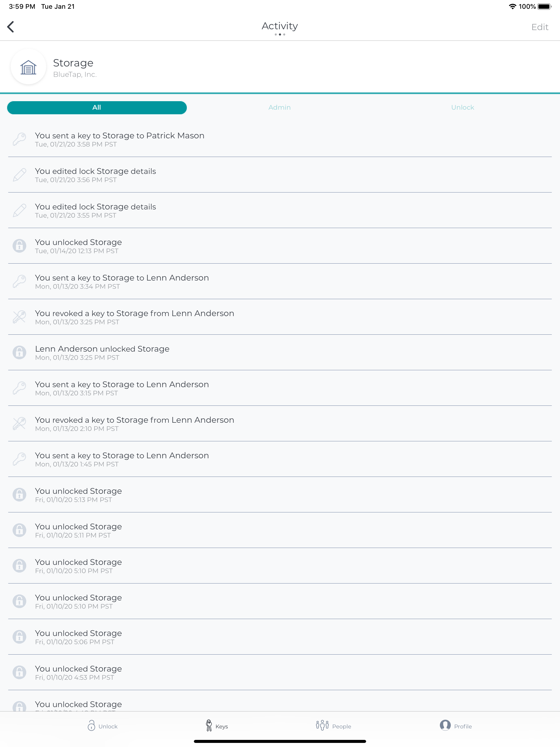Open the Keys tab in bottom bar
Screen dimensions: 560x747
point(217,725)
